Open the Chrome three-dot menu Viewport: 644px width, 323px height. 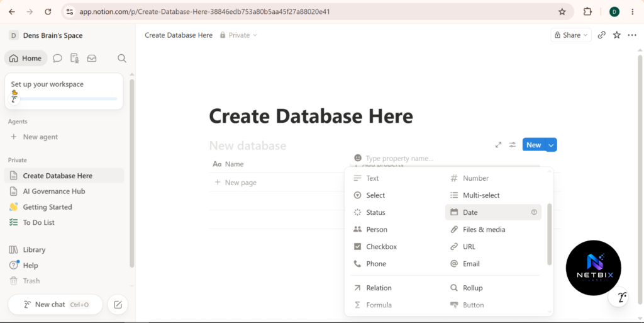(633, 11)
